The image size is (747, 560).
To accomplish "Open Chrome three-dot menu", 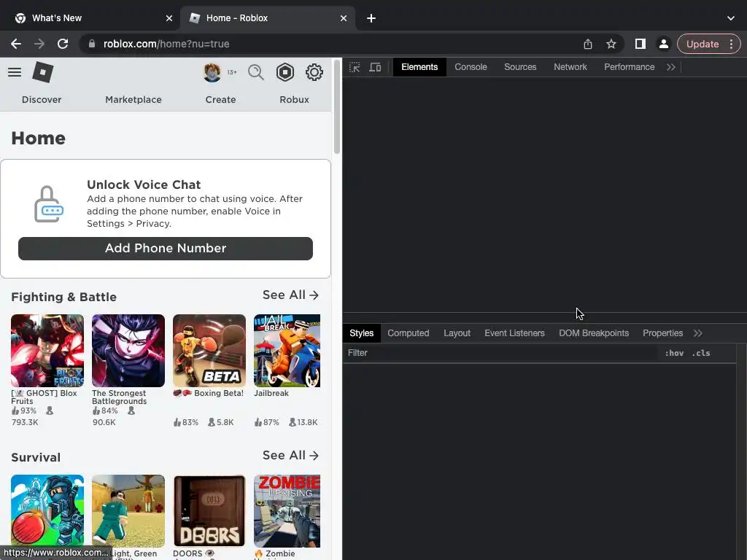I will [731, 44].
